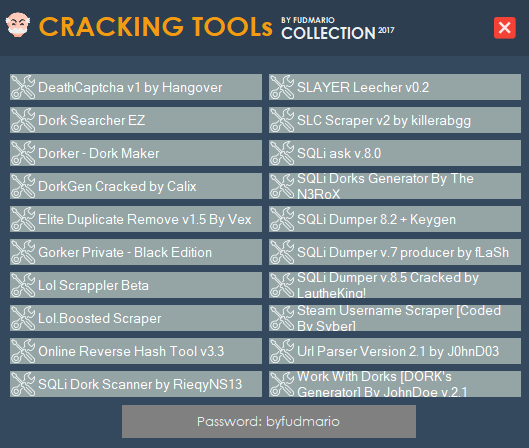Viewport: 529px width, 448px height.
Task: Click the wrench icon beside SLAYER Leecher v0.2
Action: 282,87
